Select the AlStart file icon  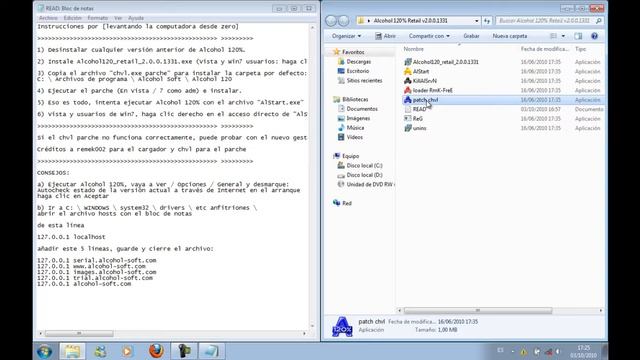pyautogui.click(x=407, y=71)
